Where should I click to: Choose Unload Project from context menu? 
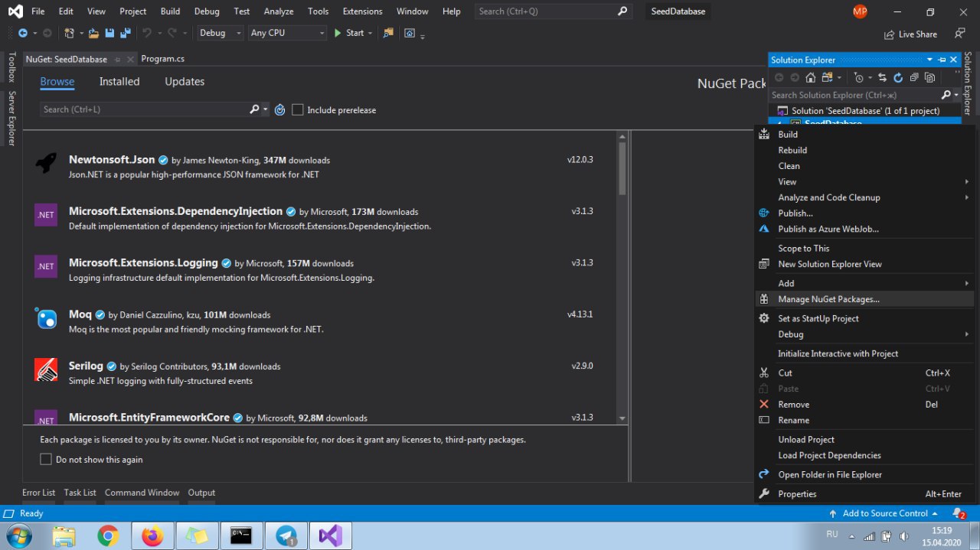tap(864, 440)
